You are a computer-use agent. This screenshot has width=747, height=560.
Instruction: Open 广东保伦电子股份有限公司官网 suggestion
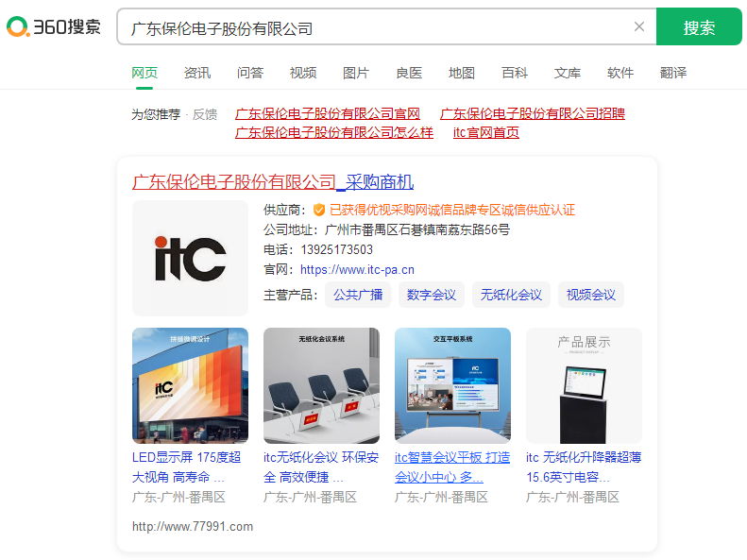pos(328,113)
